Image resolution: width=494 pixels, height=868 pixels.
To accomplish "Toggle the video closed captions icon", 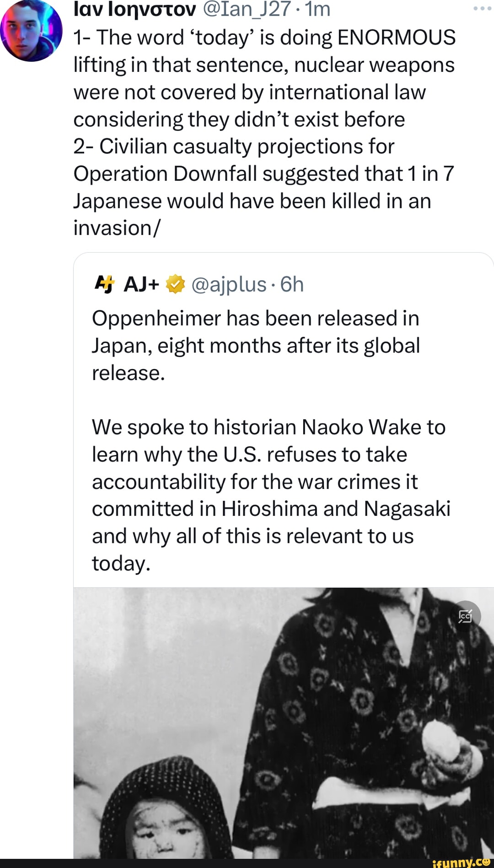I will pyautogui.click(x=465, y=616).
